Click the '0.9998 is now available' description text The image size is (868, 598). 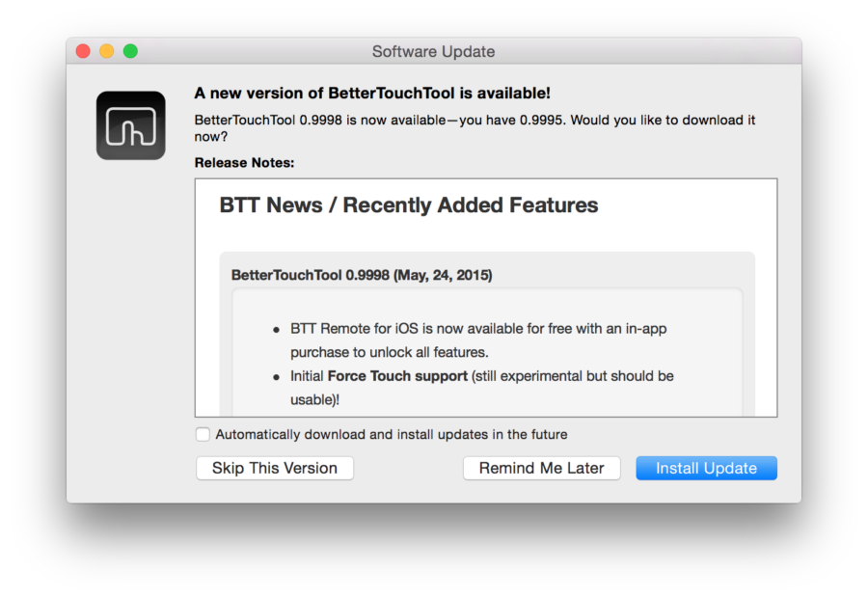coord(475,128)
